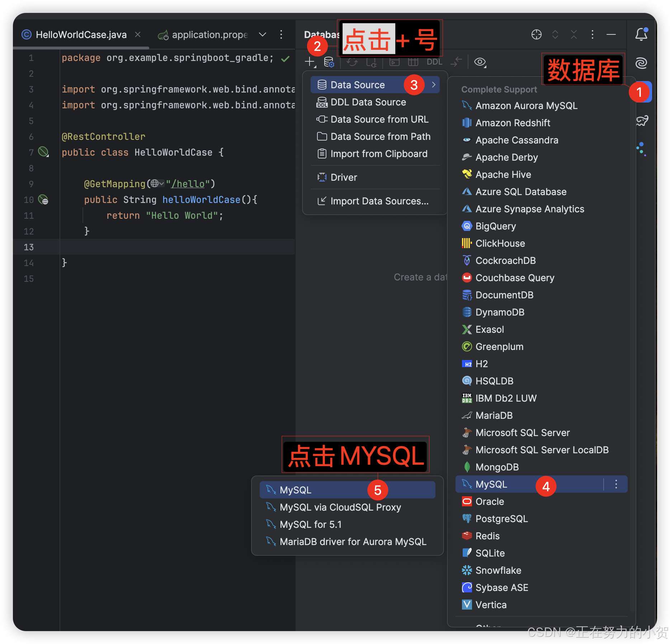The width and height of the screenshot is (670, 644).
Task: Select Import from Clipboard entry
Action: click(x=375, y=154)
